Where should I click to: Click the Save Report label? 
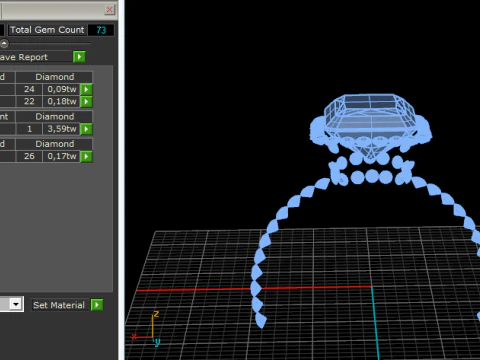(x=24, y=57)
